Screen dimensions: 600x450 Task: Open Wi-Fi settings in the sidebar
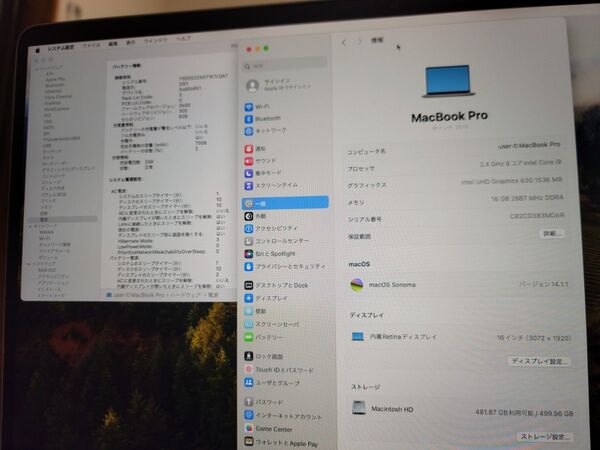pos(257,107)
